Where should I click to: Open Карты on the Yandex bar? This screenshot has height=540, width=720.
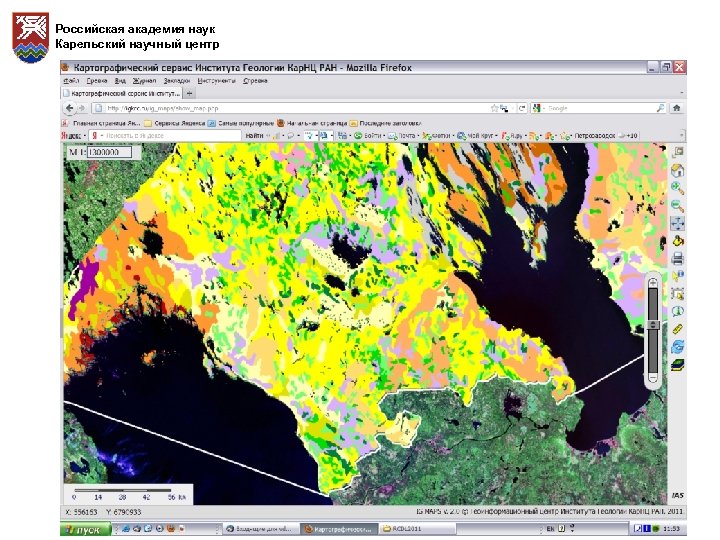[437, 136]
